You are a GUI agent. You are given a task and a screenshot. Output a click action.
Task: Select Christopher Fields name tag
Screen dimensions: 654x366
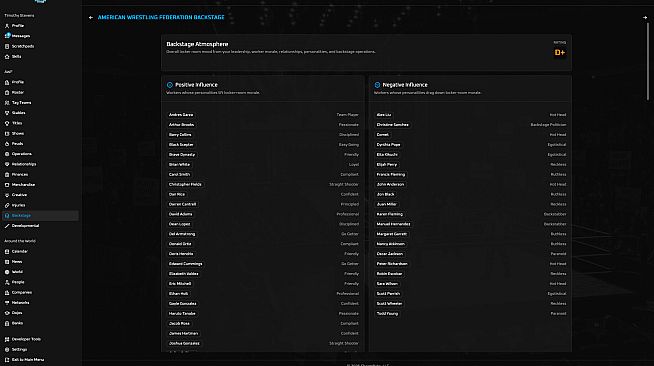(x=185, y=184)
